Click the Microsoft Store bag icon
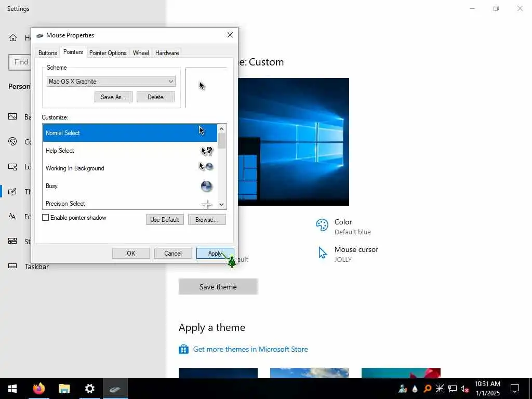 coord(183,349)
